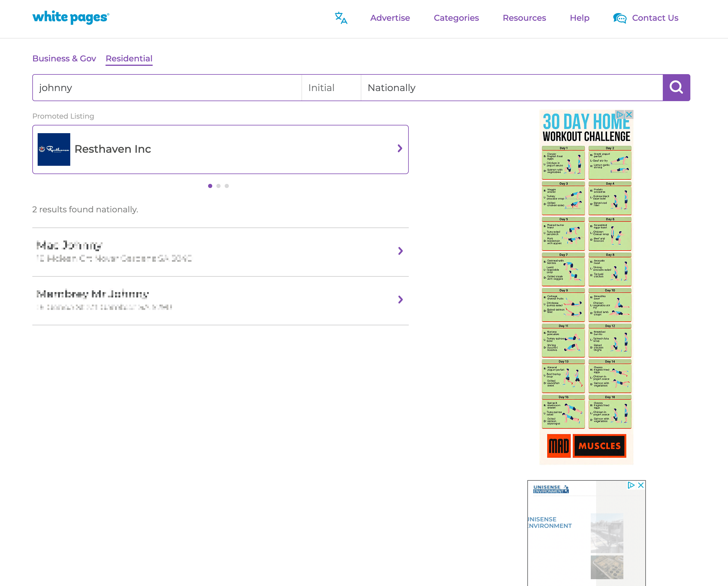Image resolution: width=728 pixels, height=586 pixels.
Task: Click the Initial input field
Action: 331,88
